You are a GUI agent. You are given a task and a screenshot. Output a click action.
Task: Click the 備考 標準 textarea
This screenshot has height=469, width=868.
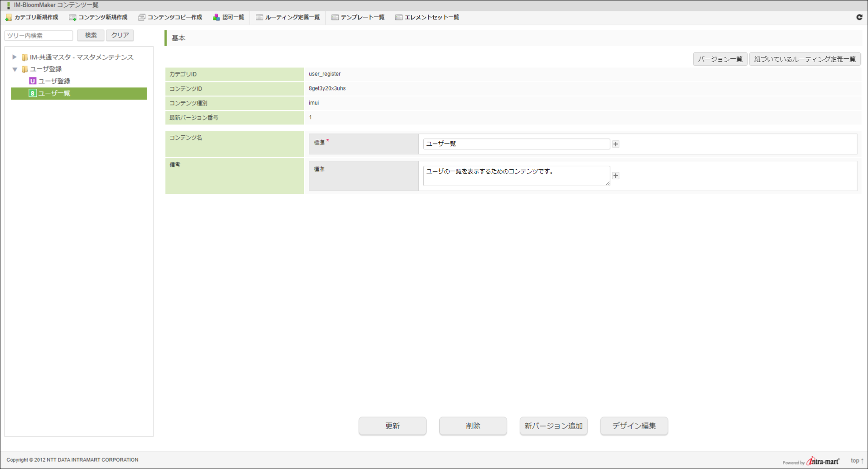click(x=517, y=176)
